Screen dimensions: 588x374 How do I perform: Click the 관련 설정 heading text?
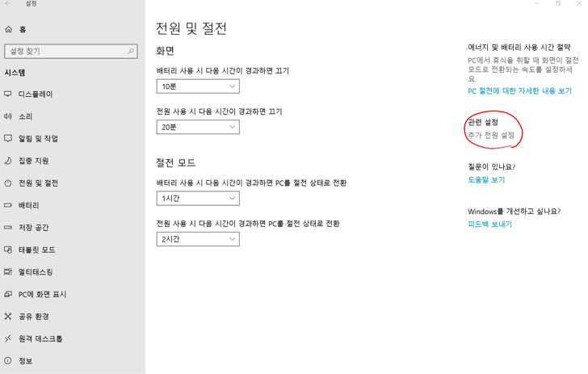click(x=483, y=122)
